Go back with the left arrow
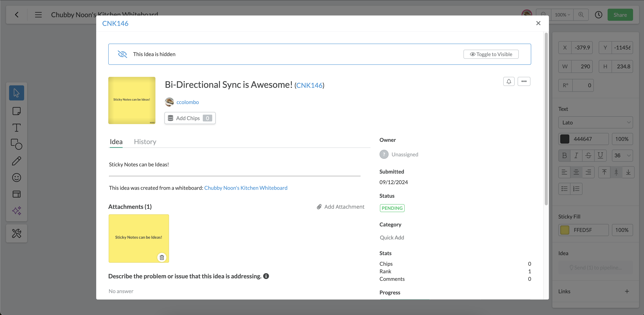The width and height of the screenshot is (644, 315). [17, 15]
